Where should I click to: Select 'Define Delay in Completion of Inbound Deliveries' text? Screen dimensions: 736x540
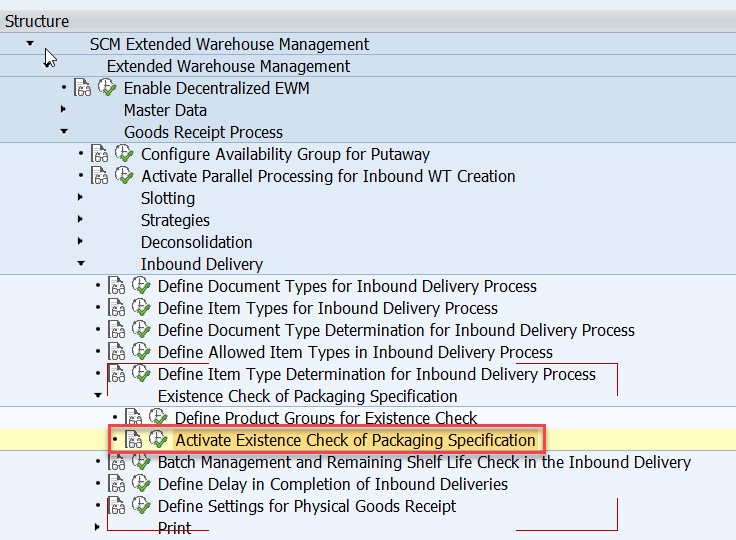[x=333, y=485]
